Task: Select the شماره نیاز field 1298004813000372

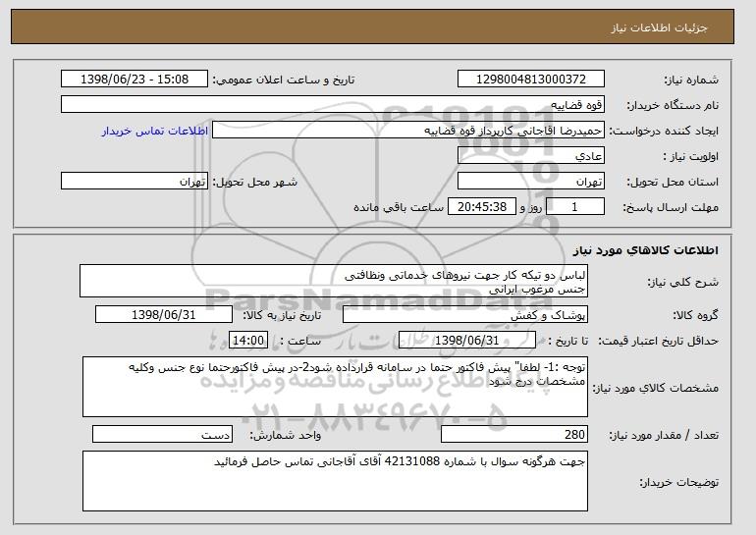Action: point(531,80)
